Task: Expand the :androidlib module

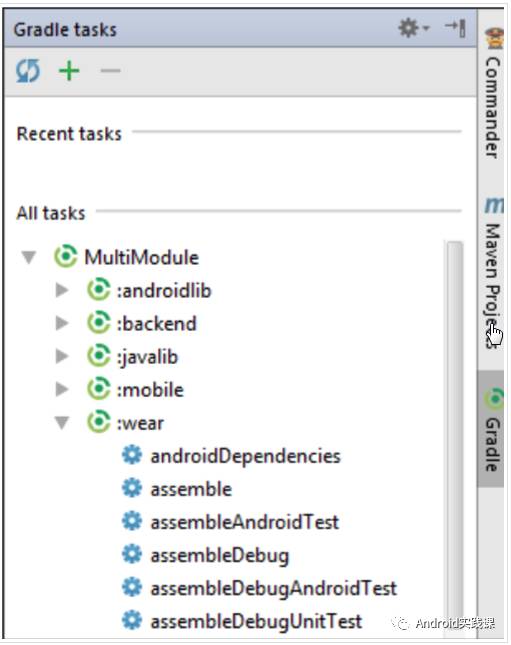Action: coord(62,290)
